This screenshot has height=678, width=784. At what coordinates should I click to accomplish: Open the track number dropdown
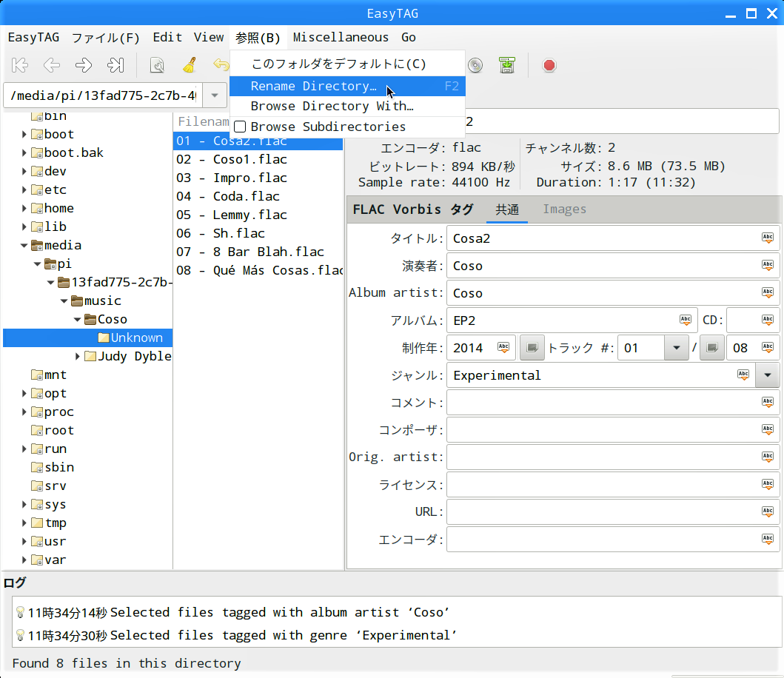(x=675, y=348)
